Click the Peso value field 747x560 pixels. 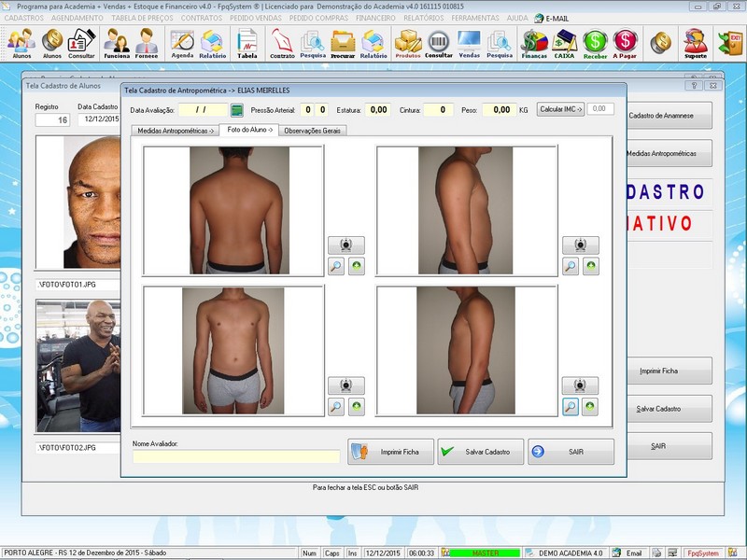(x=500, y=110)
